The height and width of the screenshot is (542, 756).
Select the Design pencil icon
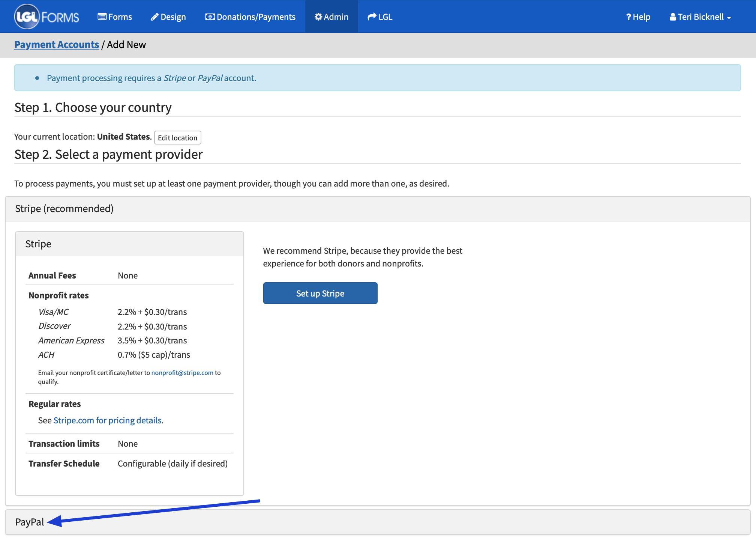[154, 17]
